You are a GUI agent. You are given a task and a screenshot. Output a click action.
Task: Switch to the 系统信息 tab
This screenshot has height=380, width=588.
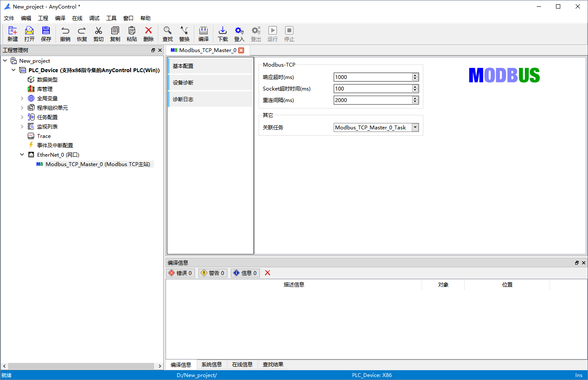(x=212, y=365)
